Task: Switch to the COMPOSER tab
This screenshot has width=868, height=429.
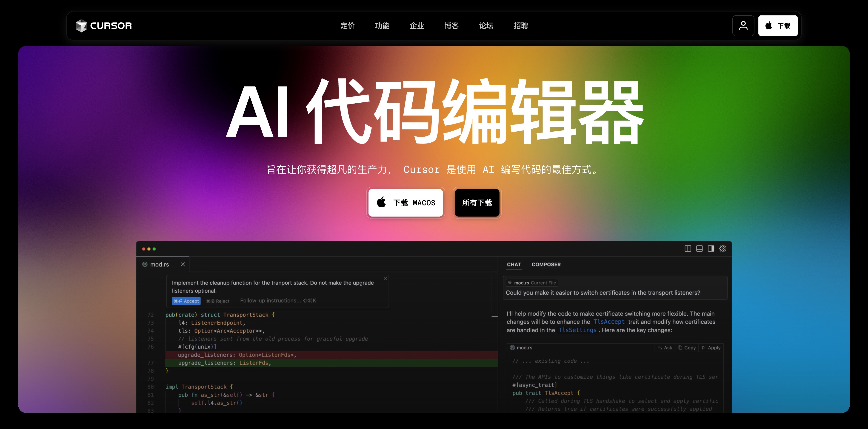Action: click(546, 264)
